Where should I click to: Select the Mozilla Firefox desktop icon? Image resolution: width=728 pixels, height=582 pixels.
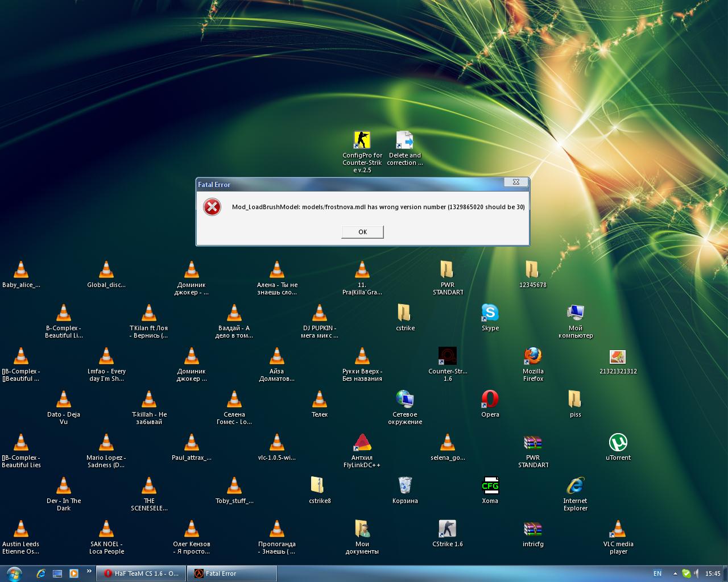pyautogui.click(x=533, y=357)
